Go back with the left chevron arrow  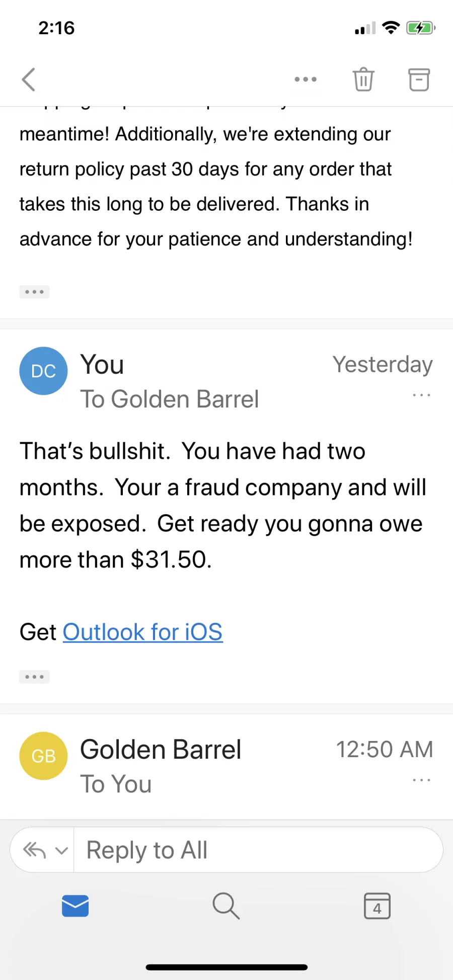[29, 79]
